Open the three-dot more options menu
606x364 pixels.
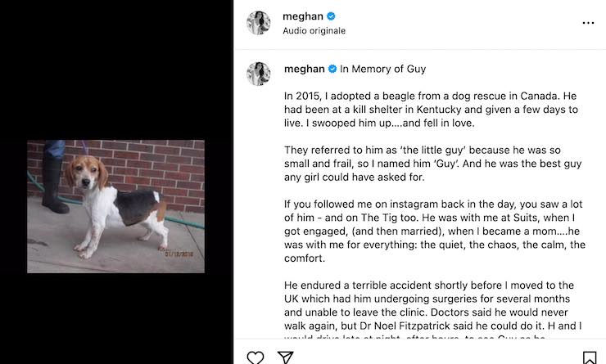pyautogui.click(x=588, y=23)
